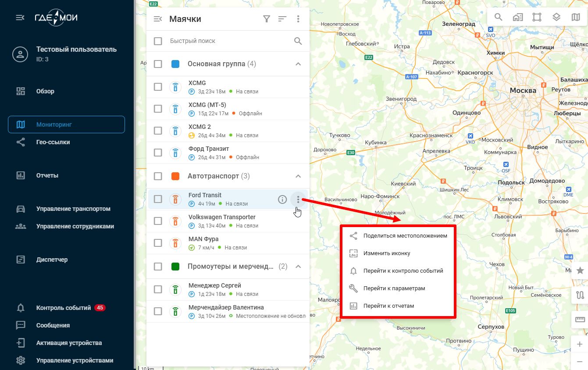Collapse the Основная группа section
The width and height of the screenshot is (588, 370).
coord(298,64)
